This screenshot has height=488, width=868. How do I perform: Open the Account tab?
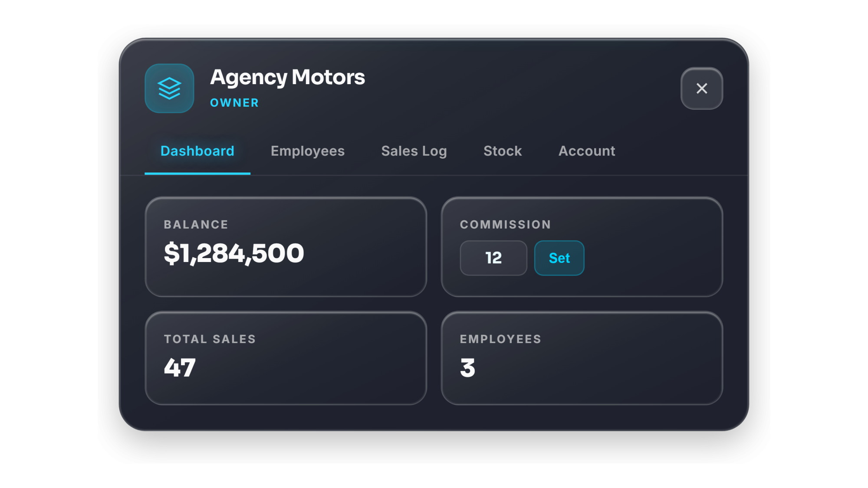click(x=587, y=151)
